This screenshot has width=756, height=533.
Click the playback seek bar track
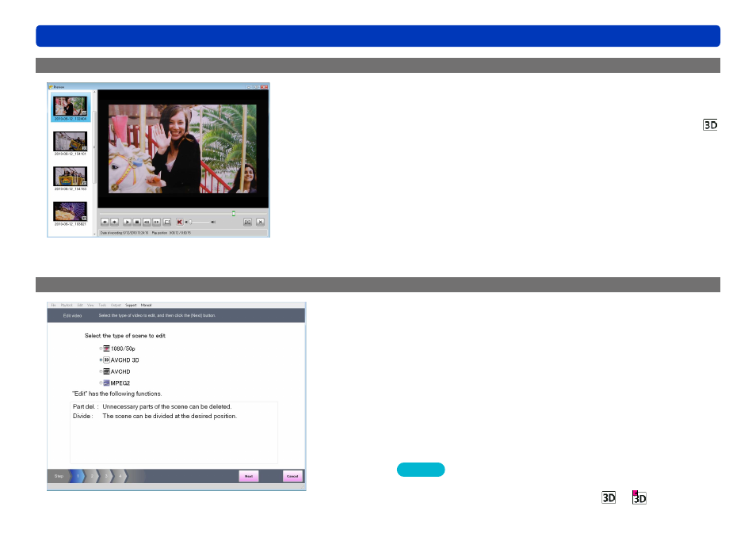pyautogui.click(x=183, y=214)
